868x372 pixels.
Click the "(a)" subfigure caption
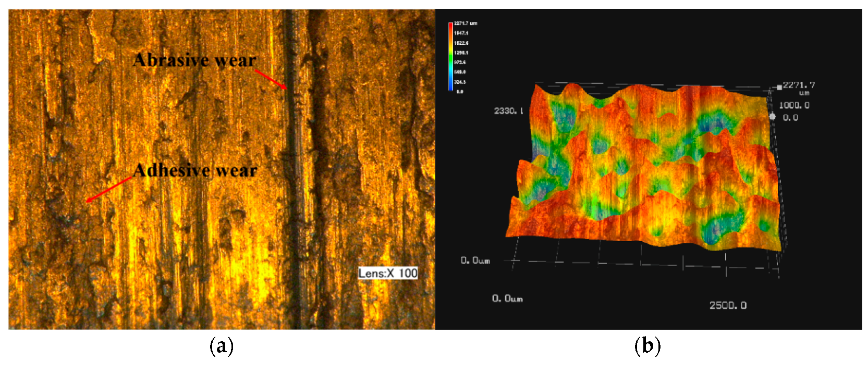tap(222, 346)
